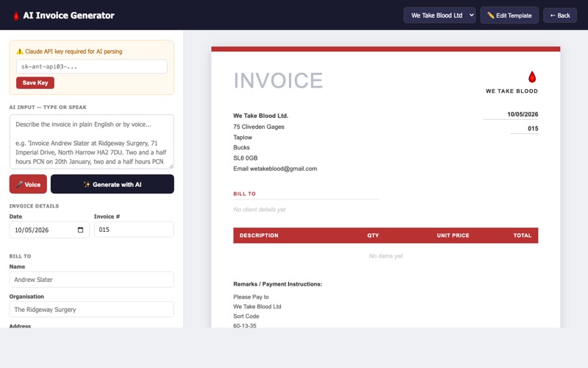The image size is (588, 368).
Task: Click the 'Please Pay to' line
Action: tap(251, 297)
